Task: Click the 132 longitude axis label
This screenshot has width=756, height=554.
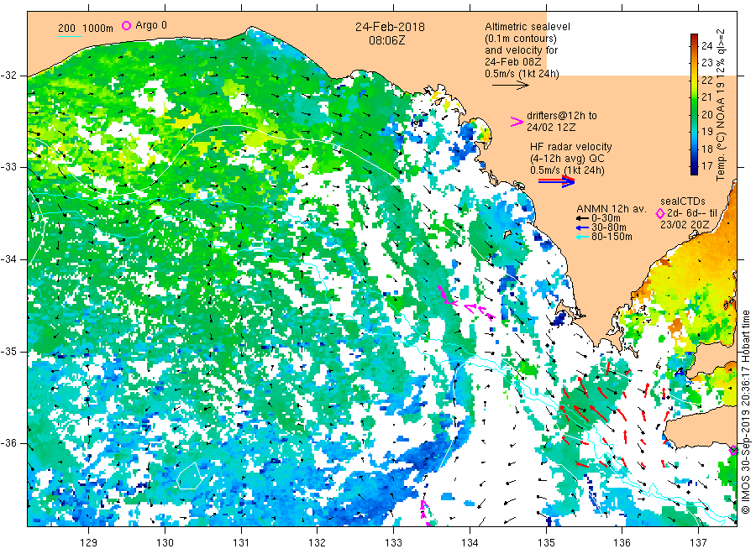Action: point(318,543)
